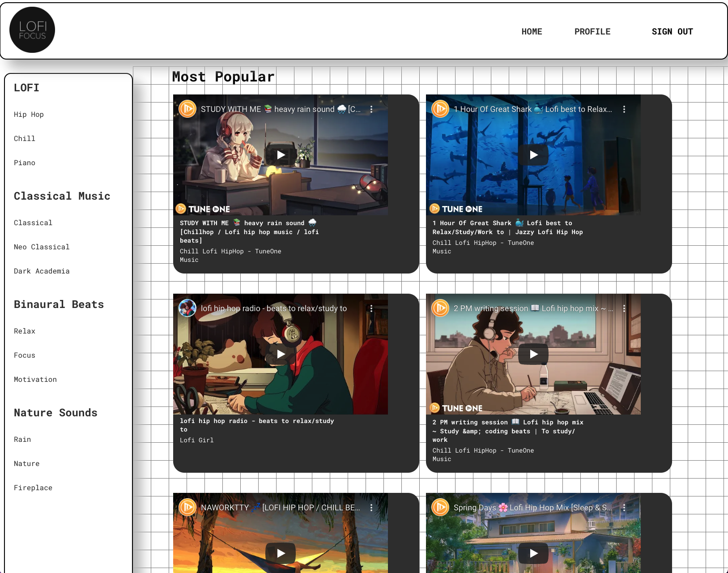Open the PROFILE page
Screen dimensions: 728x573
592,31
